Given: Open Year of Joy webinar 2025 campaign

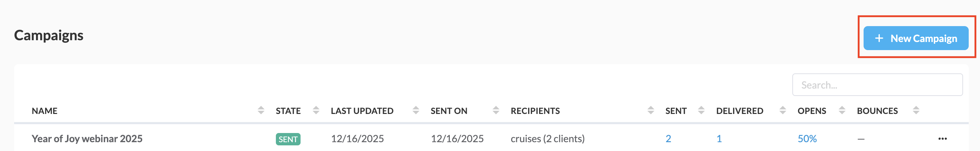Looking at the screenshot, I should (x=87, y=139).
